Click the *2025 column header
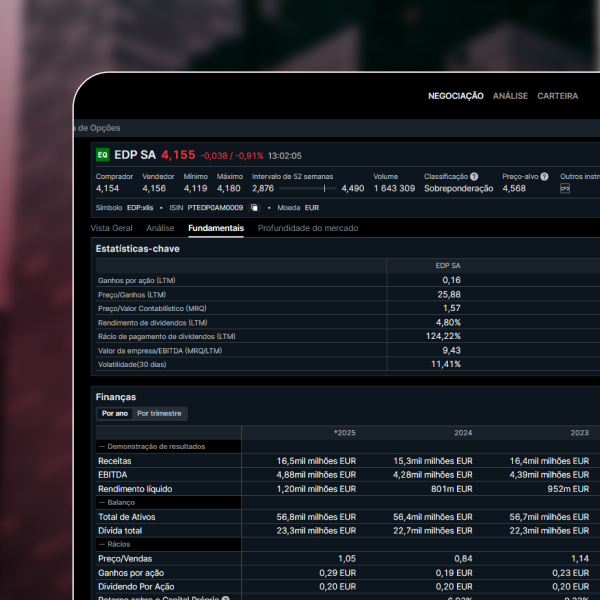Image resolution: width=600 pixels, height=600 pixels. pos(345,433)
